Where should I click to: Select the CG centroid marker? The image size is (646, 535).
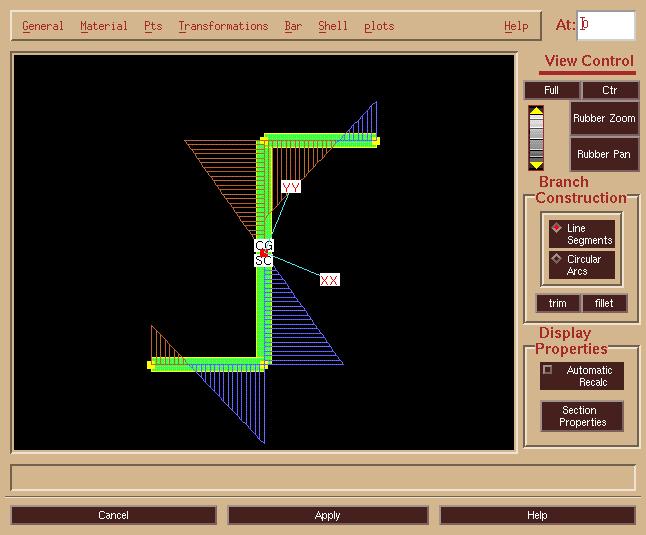(263, 245)
